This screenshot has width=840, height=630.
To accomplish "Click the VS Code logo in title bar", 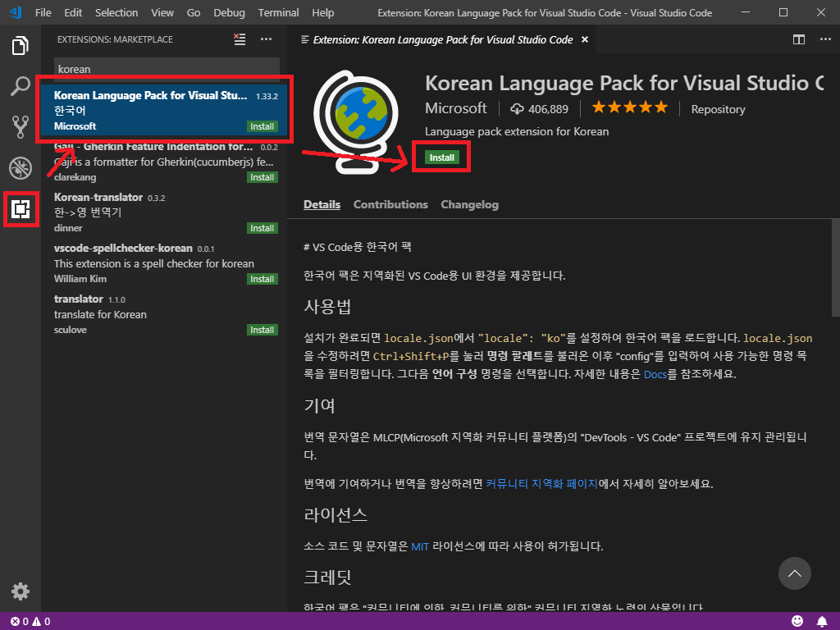I will (16, 12).
